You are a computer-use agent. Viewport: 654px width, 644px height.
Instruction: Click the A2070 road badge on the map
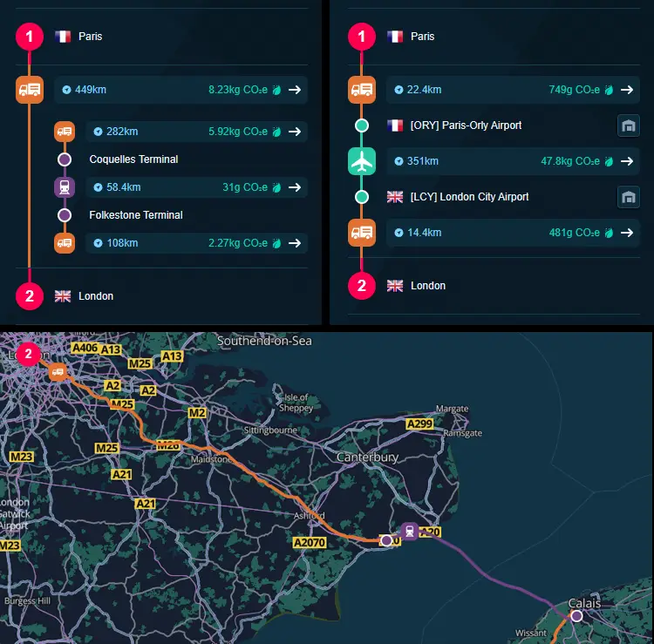[309, 543]
